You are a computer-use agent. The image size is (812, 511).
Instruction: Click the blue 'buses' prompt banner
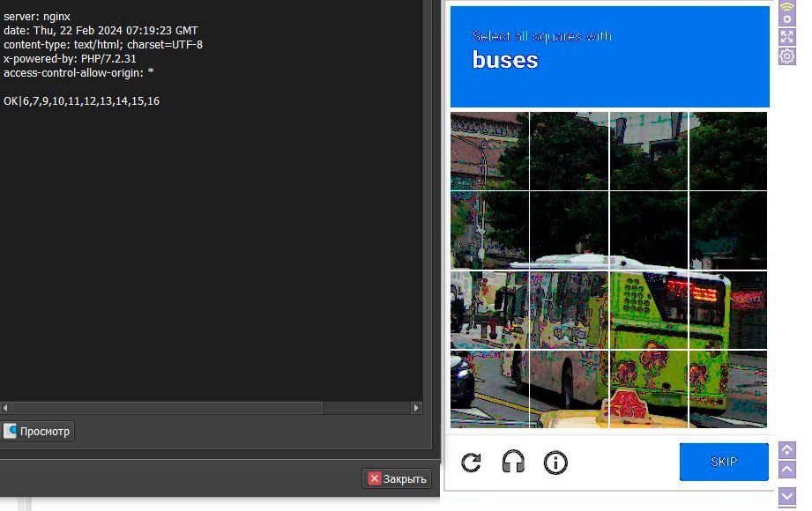(x=609, y=56)
